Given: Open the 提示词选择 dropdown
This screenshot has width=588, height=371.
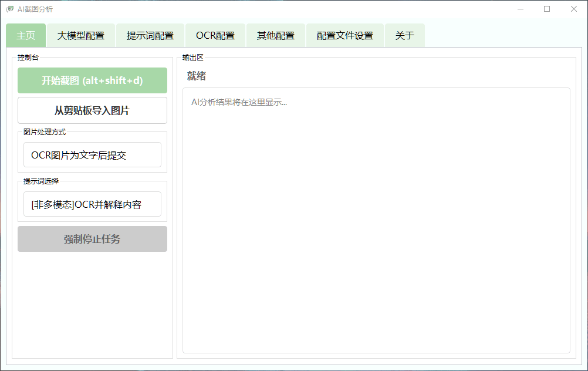Looking at the screenshot, I should pyautogui.click(x=92, y=204).
